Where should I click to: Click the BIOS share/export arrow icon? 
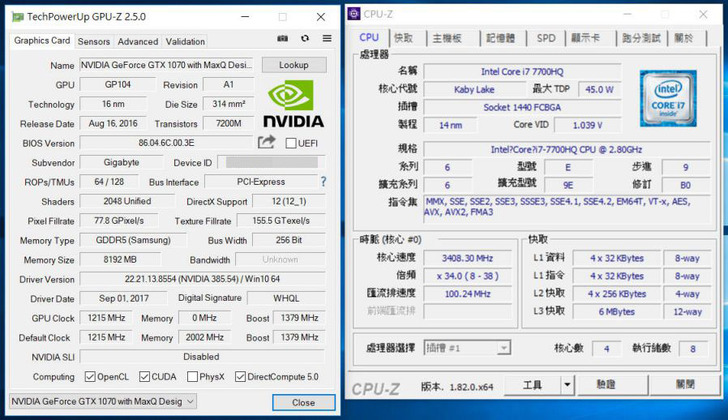[x=266, y=142]
